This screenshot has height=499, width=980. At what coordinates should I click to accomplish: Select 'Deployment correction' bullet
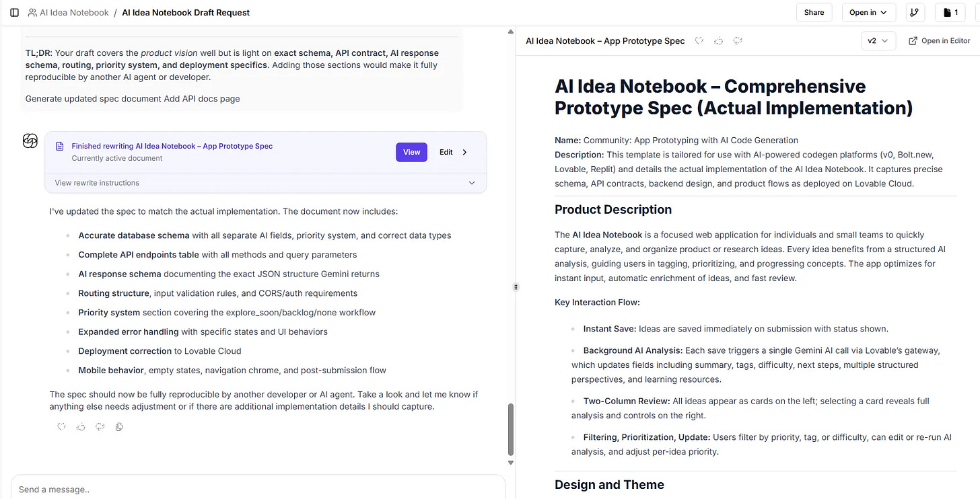point(160,351)
